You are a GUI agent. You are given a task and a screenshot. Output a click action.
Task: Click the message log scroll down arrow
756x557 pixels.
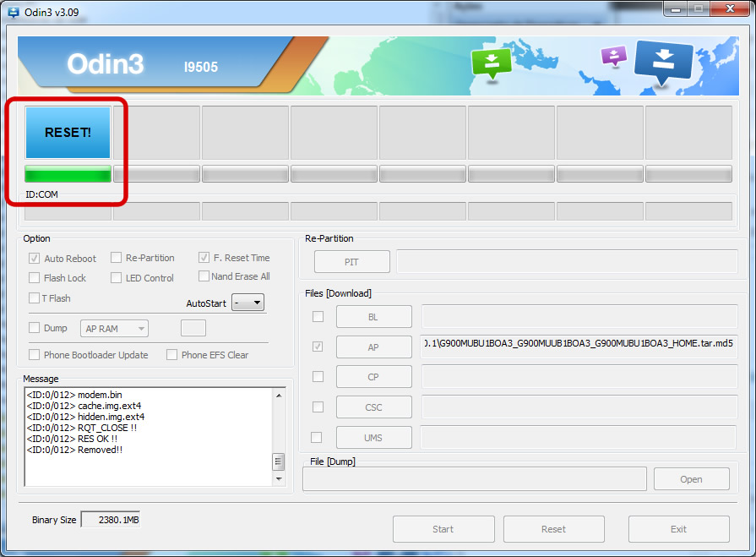(x=279, y=479)
